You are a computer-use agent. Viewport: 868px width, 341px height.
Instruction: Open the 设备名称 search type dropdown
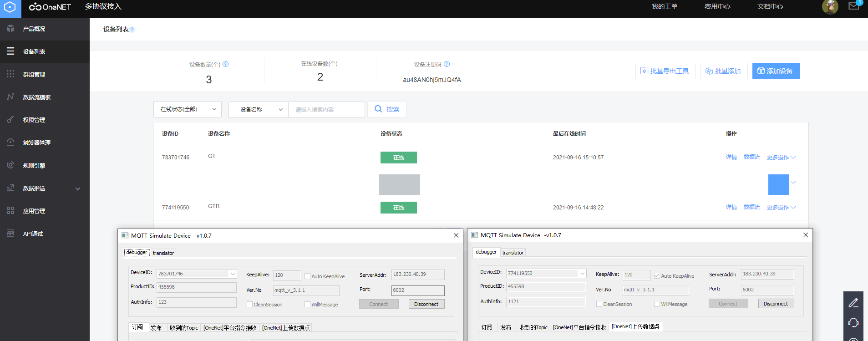[259, 109]
